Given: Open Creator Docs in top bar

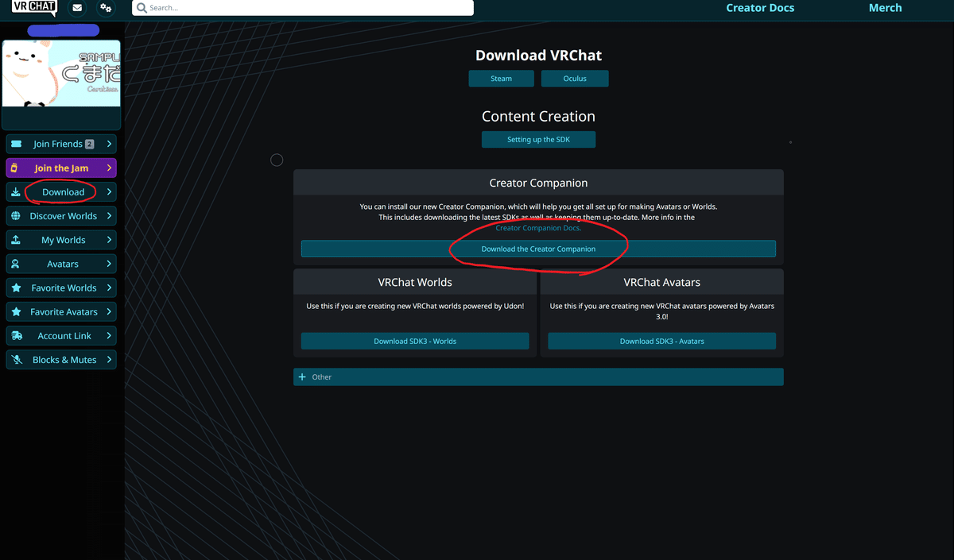Looking at the screenshot, I should click(x=760, y=8).
